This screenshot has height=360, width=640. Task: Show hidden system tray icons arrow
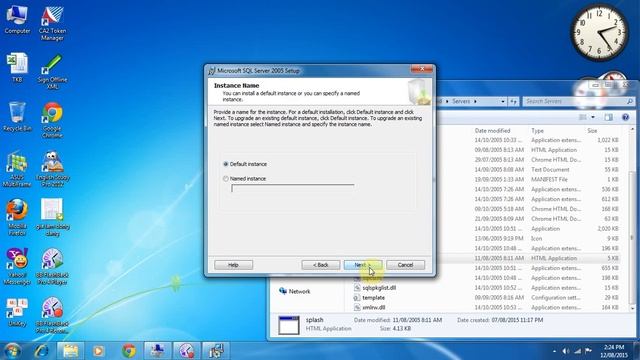tap(554, 351)
